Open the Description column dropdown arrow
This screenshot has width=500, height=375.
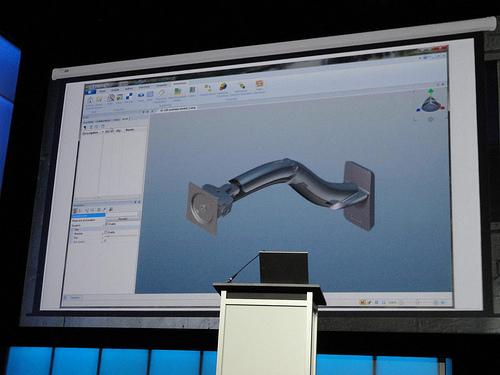[x=102, y=132]
